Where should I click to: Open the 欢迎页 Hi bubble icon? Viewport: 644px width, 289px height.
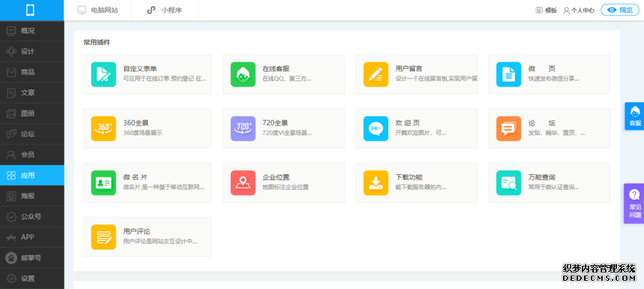click(376, 128)
